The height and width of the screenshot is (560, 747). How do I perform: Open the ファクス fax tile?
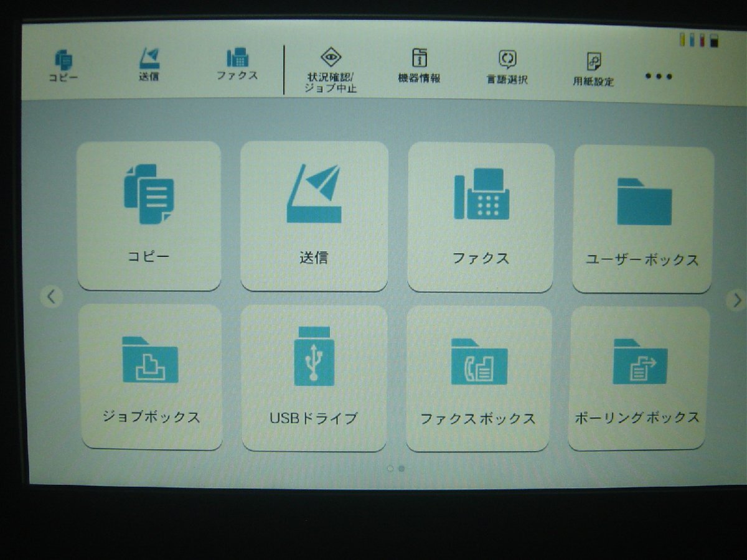pos(481,218)
